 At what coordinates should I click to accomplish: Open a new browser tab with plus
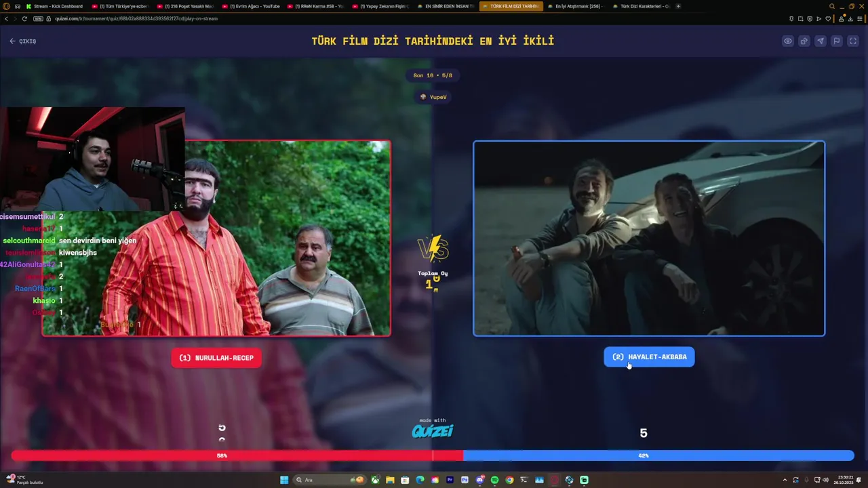tap(678, 6)
